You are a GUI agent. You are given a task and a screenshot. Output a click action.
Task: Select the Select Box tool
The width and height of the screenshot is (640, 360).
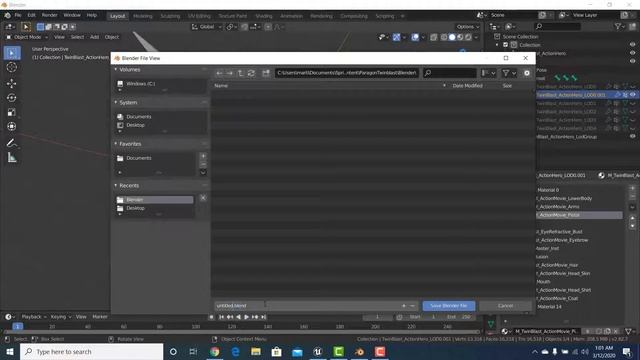(12, 53)
